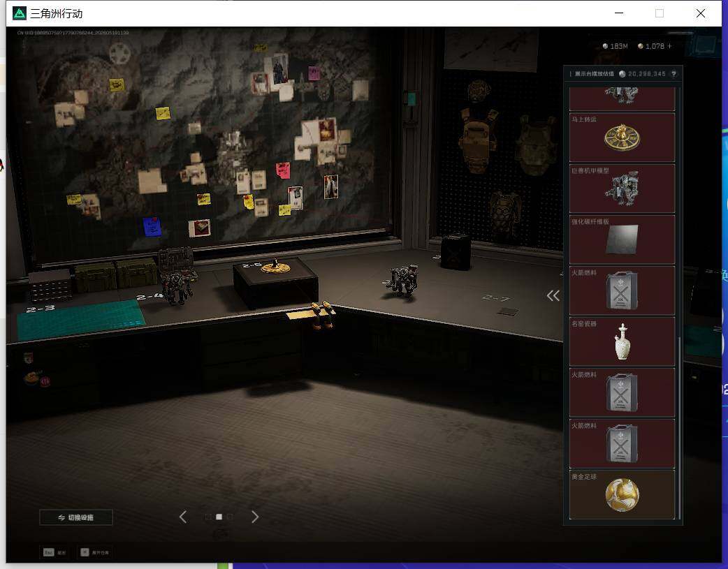The height and width of the screenshot is (569, 728).
Task: Go to the next display page arrow
Action: pos(255,517)
